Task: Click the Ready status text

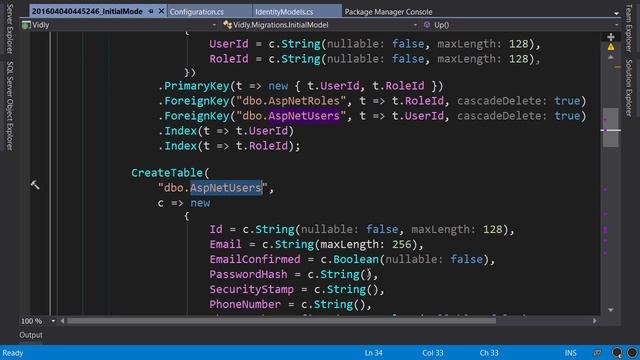Action: click(x=13, y=353)
